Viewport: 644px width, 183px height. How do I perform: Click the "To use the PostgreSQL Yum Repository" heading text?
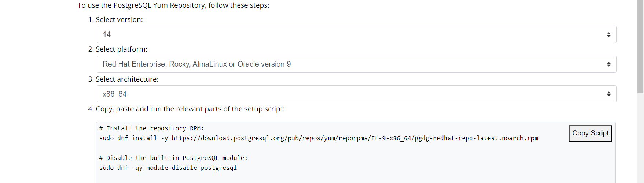[x=173, y=5]
